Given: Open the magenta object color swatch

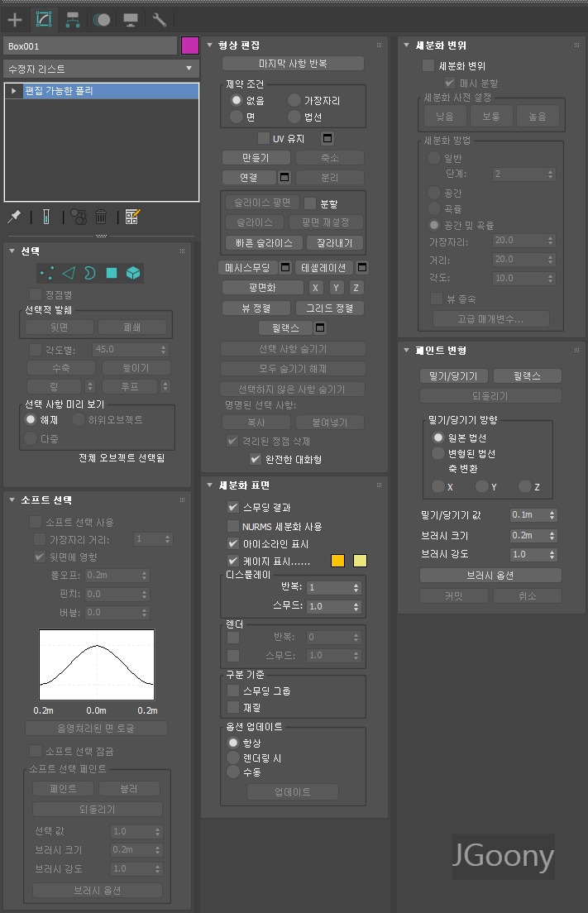Looking at the screenshot, I should pyautogui.click(x=190, y=45).
